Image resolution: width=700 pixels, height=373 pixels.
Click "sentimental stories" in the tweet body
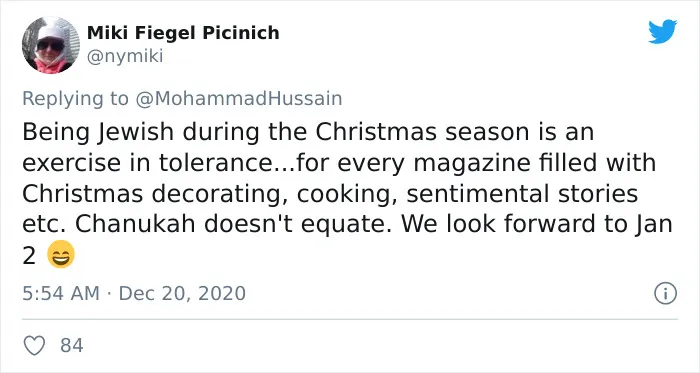click(522, 194)
